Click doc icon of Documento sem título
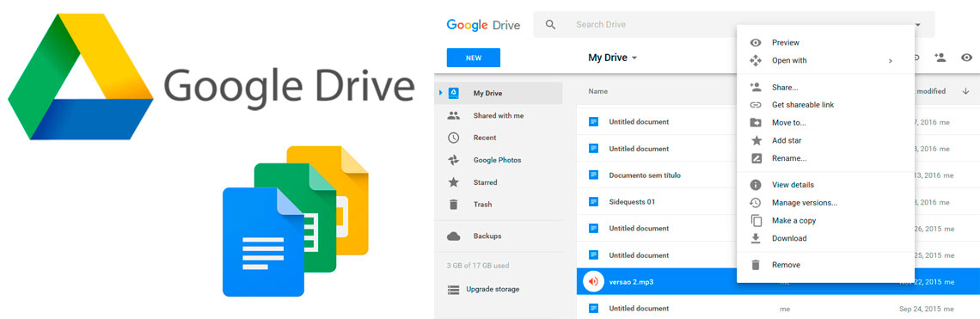Image resolution: width=980 pixels, height=319 pixels. click(x=594, y=175)
